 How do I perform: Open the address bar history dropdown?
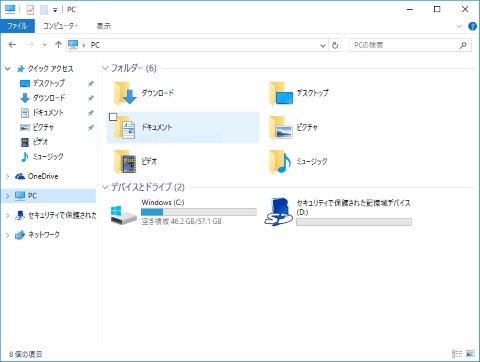pyautogui.click(x=323, y=45)
